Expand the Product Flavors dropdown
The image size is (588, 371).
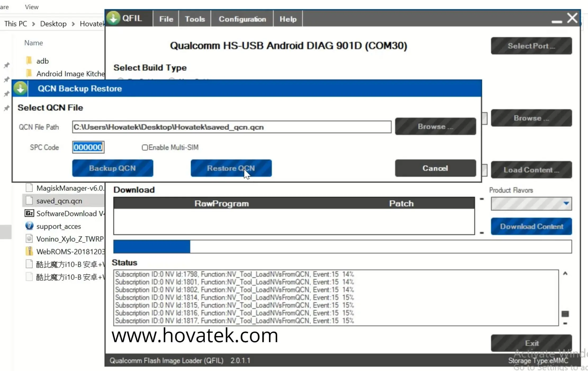(x=566, y=203)
